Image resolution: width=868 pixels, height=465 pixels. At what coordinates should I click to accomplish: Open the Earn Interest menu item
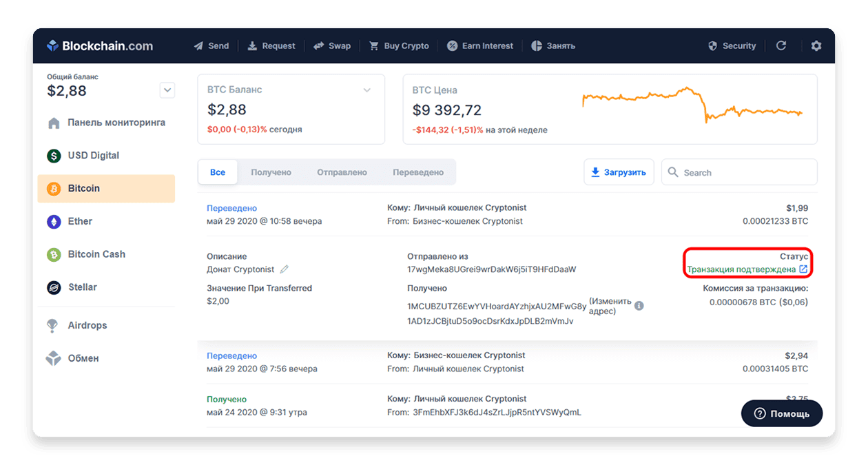point(480,46)
